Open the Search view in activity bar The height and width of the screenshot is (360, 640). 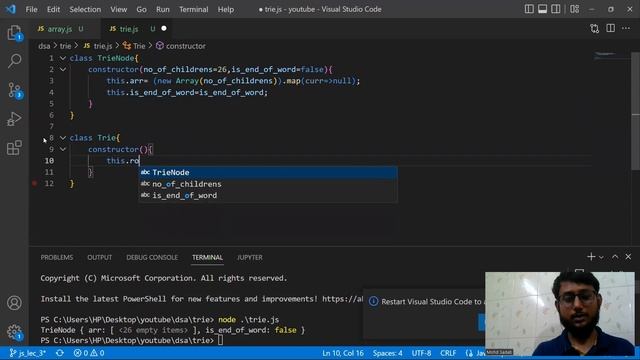(x=14, y=61)
